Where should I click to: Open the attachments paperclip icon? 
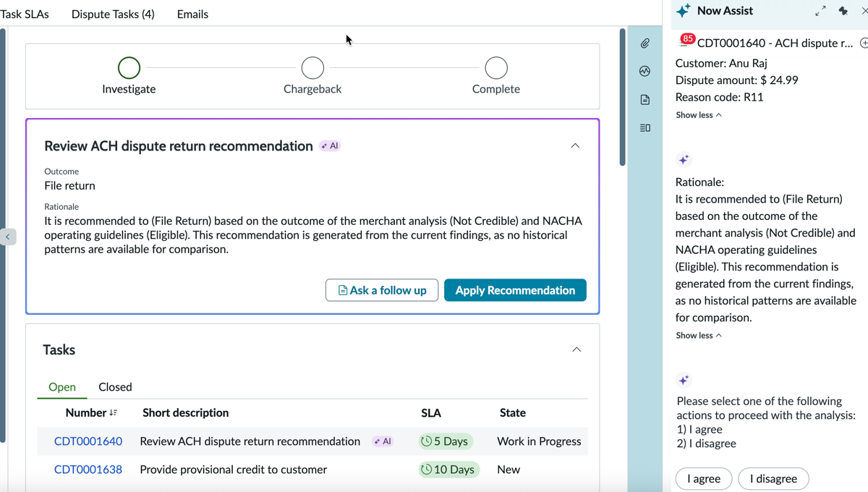(644, 43)
